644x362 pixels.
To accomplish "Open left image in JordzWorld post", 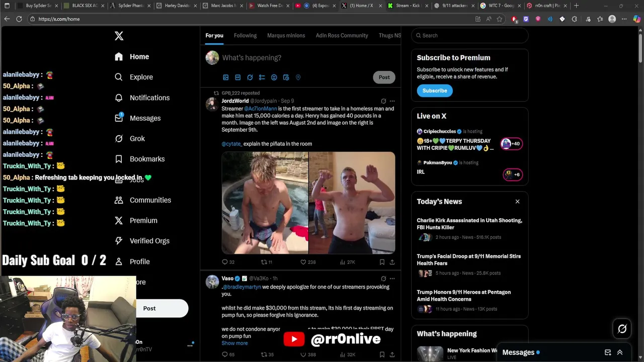I will coord(265,203).
